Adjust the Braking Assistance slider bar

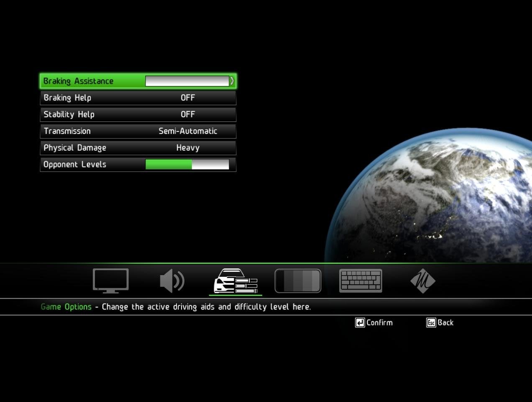pyautogui.click(x=187, y=81)
